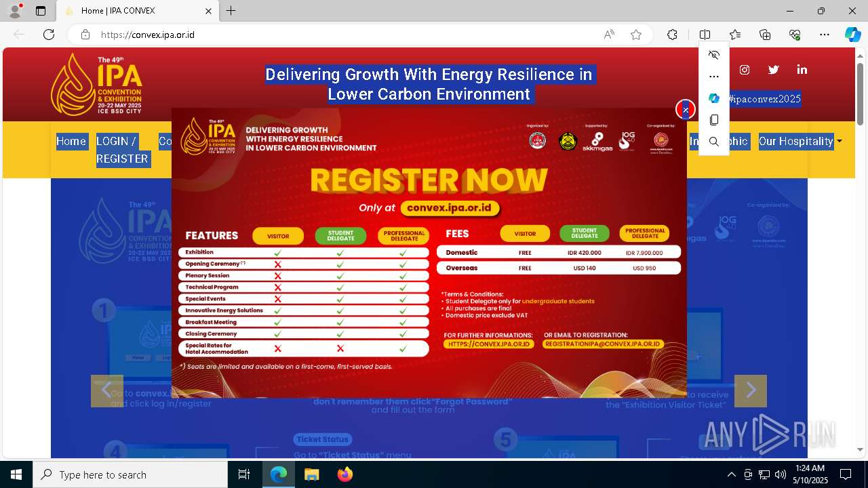Launch Firefox from taskbar

[x=345, y=474]
